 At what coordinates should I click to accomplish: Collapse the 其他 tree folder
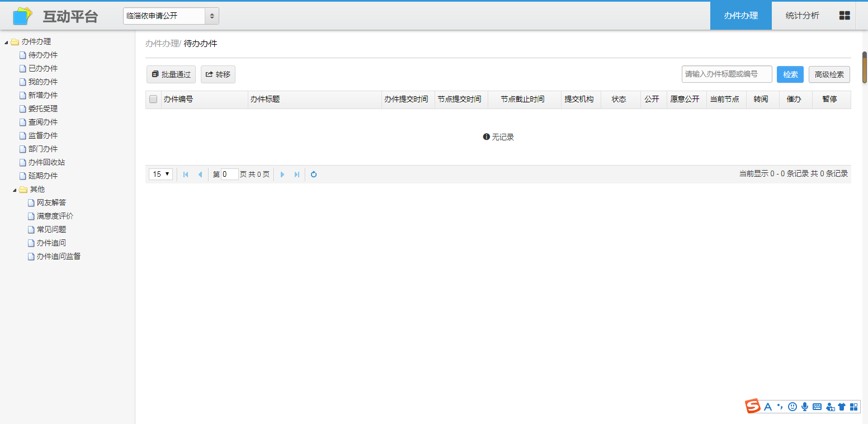15,190
